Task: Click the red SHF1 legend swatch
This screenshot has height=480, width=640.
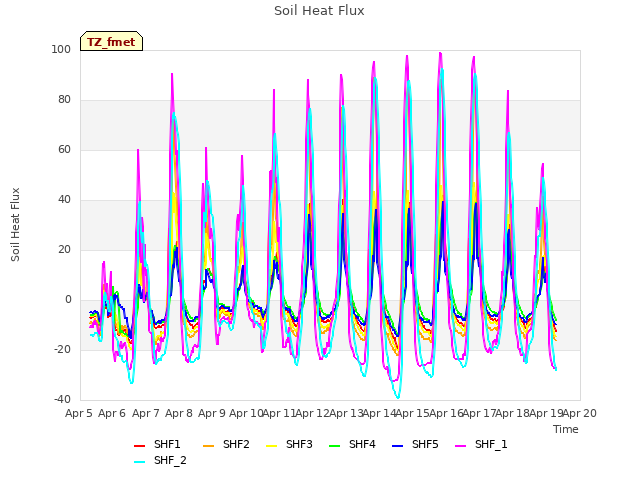Action: click(140, 445)
